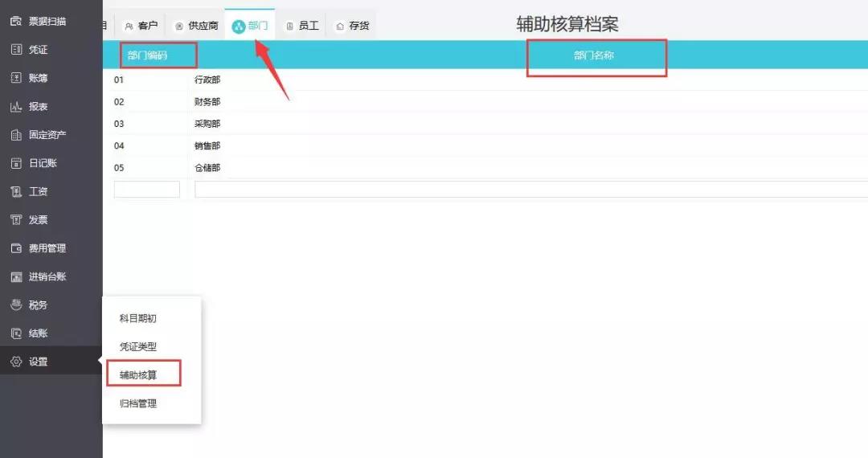This screenshot has height=458, width=868.
Task: Click the 日记账 calendar icon
Action: click(x=16, y=163)
